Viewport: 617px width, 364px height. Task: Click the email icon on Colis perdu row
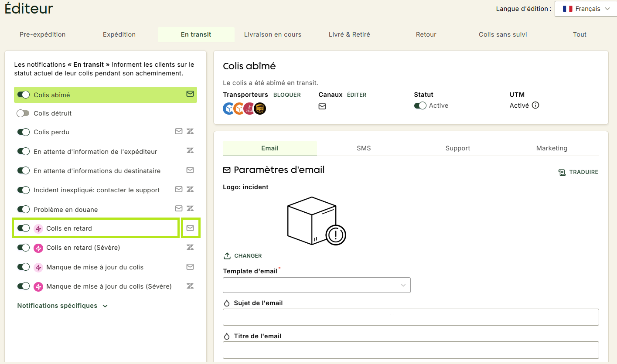pyautogui.click(x=179, y=131)
